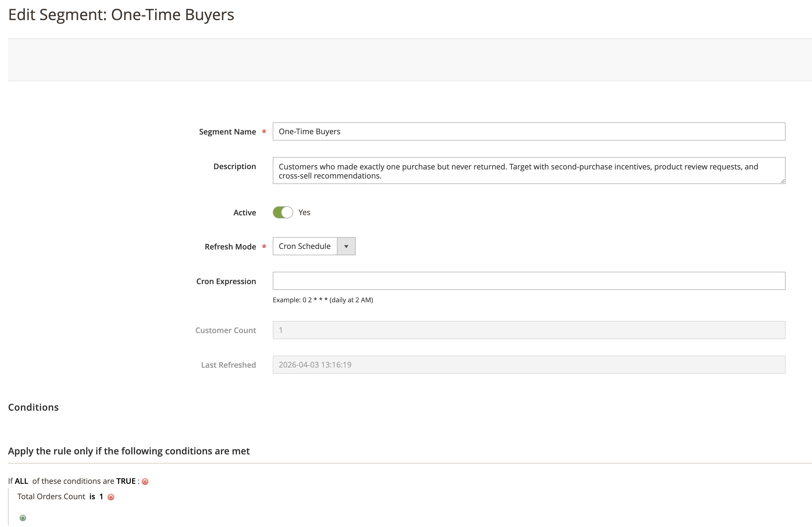The height and width of the screenshot is (527, 812).
Task: Click the required asterisk beside Segment Name
Action: 264,131
